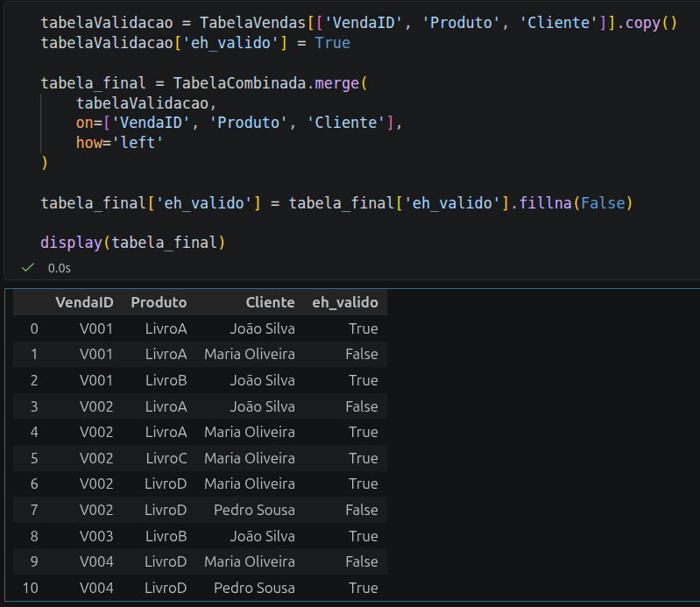Click the TabelaCombinada.merge( code text
Screen dimensions: 700x607
271,83
